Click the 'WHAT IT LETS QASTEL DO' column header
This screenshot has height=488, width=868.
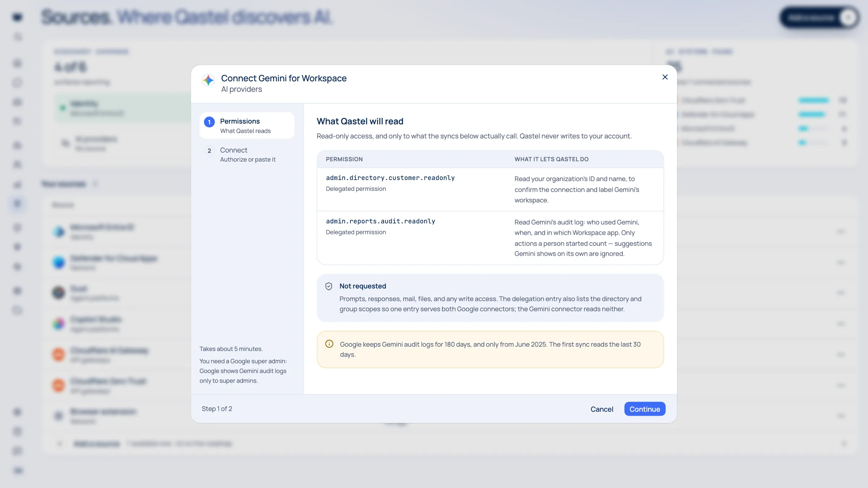point(552,159)
